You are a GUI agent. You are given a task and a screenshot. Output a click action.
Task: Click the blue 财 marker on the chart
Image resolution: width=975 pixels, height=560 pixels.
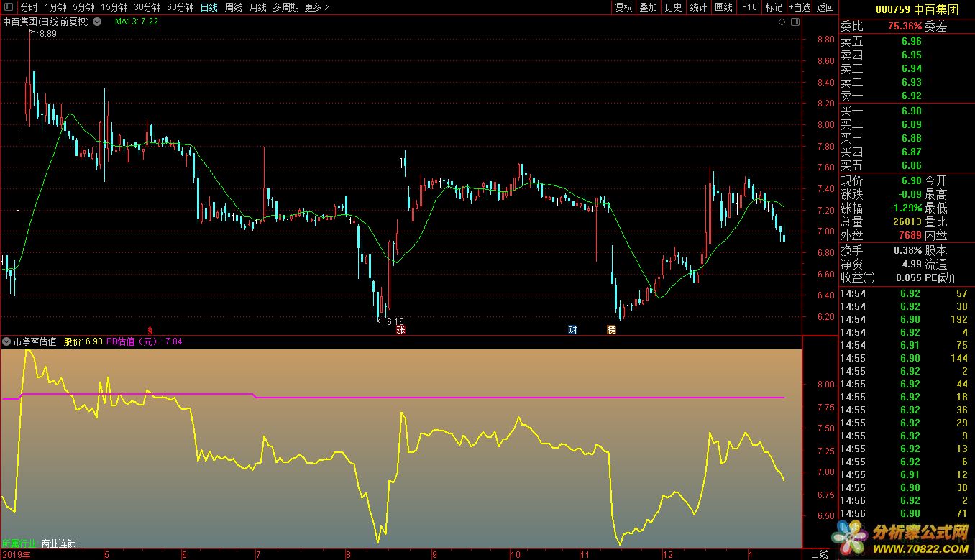pos(572,330)
